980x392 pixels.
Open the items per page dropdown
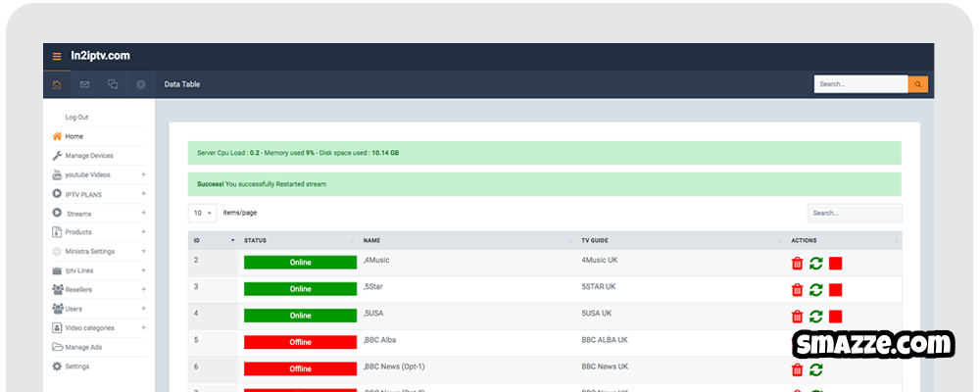pyautogui.click(x=203, y=214)
